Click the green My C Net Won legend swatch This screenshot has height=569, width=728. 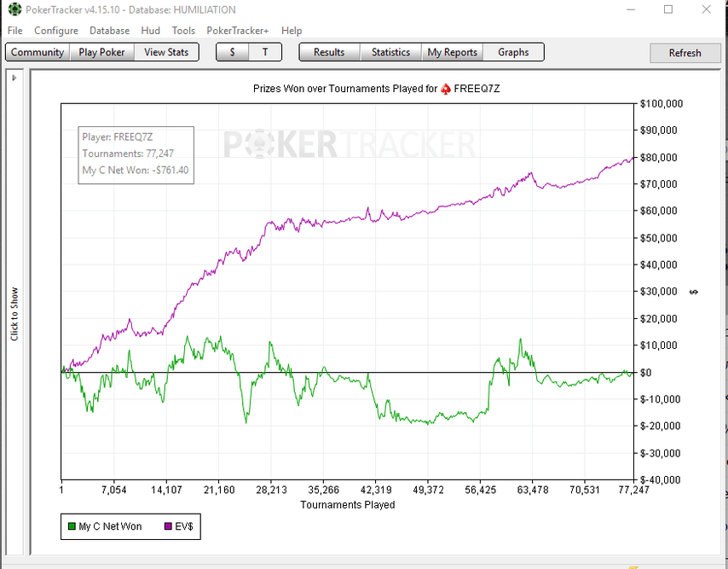point(72,526)
